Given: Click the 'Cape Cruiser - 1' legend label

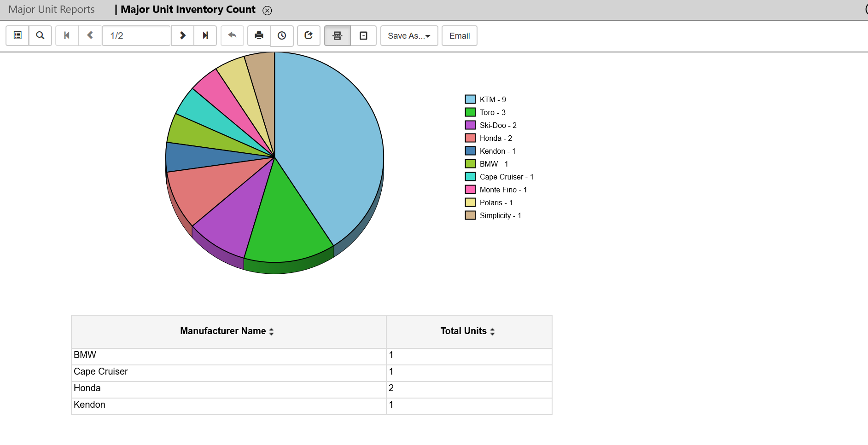Looking at the screenshot, I should point(507,177).
